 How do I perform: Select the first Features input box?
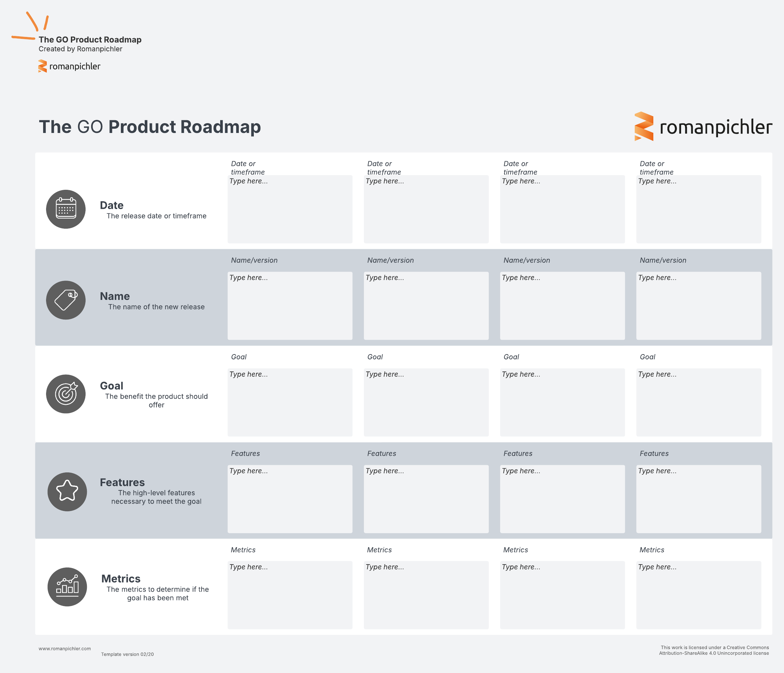tap(290, 499)
